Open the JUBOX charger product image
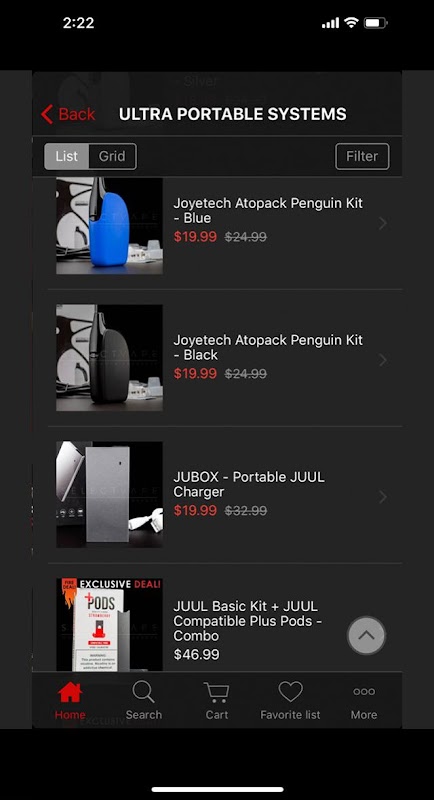This screenshot has height=800, width=434. (x=110, y=494)
